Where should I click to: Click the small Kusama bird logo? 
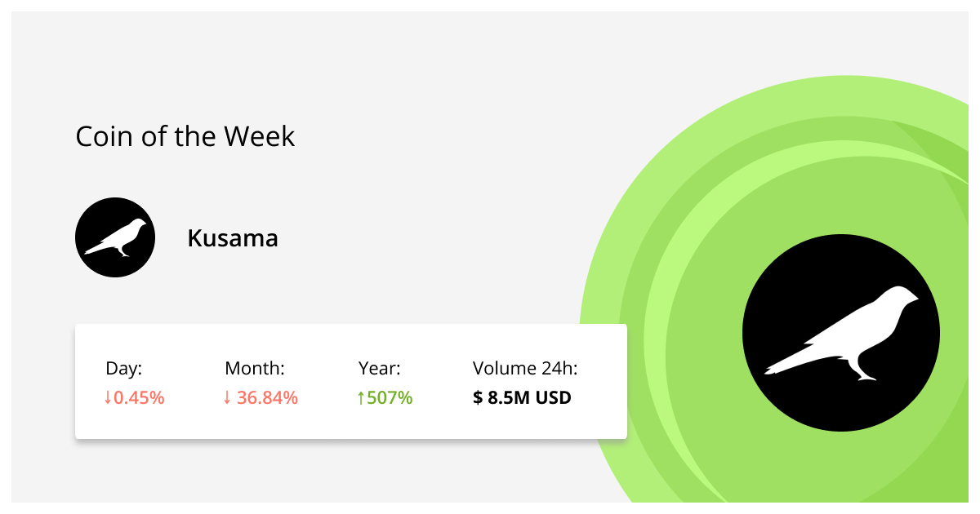tap(115, 237)
